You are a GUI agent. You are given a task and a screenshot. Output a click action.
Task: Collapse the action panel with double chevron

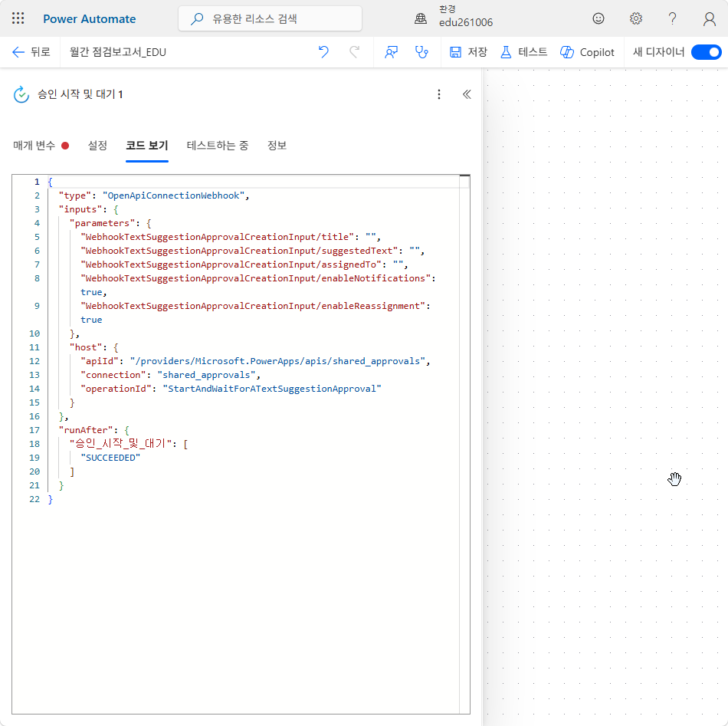[x=467, y=94]
